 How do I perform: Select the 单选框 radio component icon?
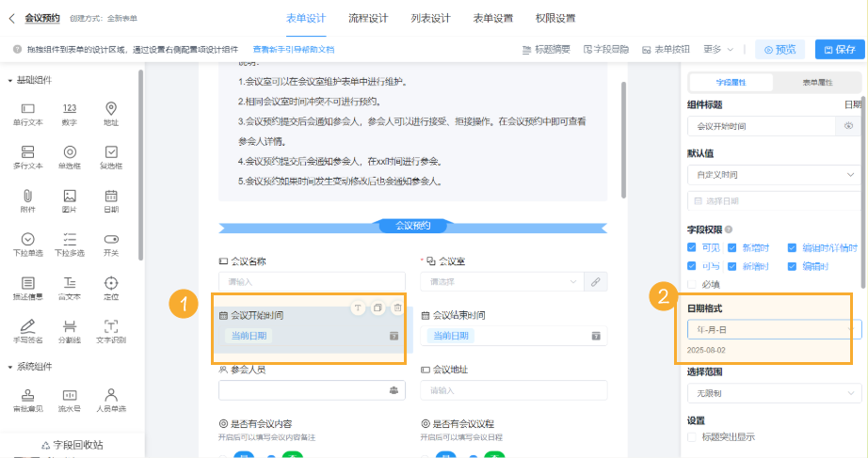(70, 151)
